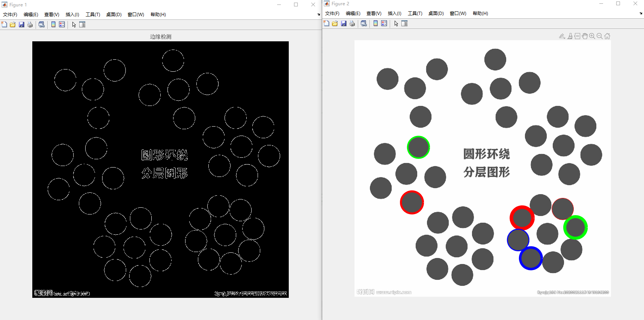Image resolution: width=644 pixels, height=320 pixels.
Task: Save Figure 1 using the floppy disk icon
Action: (21, 24)
